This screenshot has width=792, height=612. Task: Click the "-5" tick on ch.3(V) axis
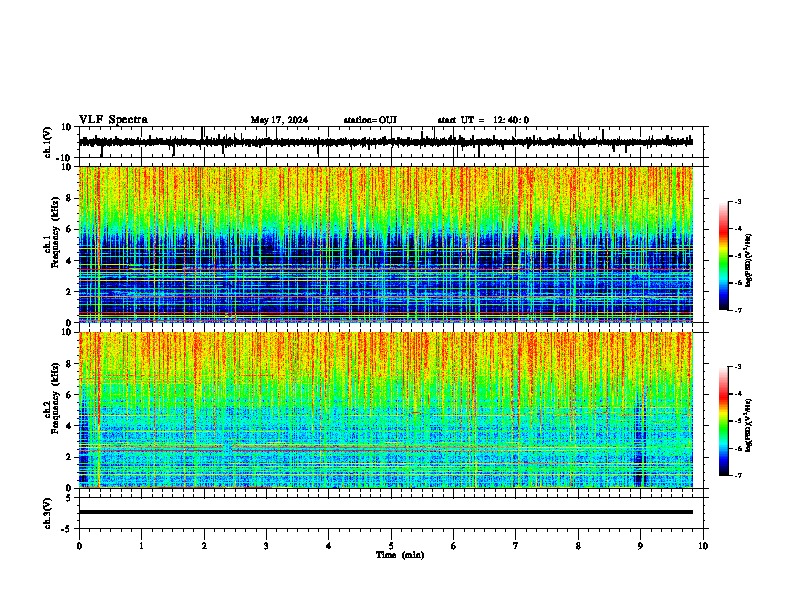67,529
